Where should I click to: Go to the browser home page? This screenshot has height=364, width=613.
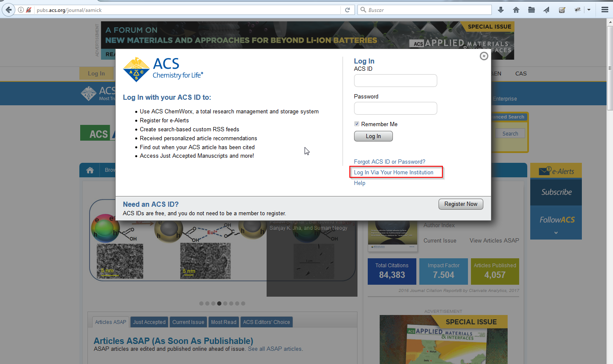(x=516, y=10)
